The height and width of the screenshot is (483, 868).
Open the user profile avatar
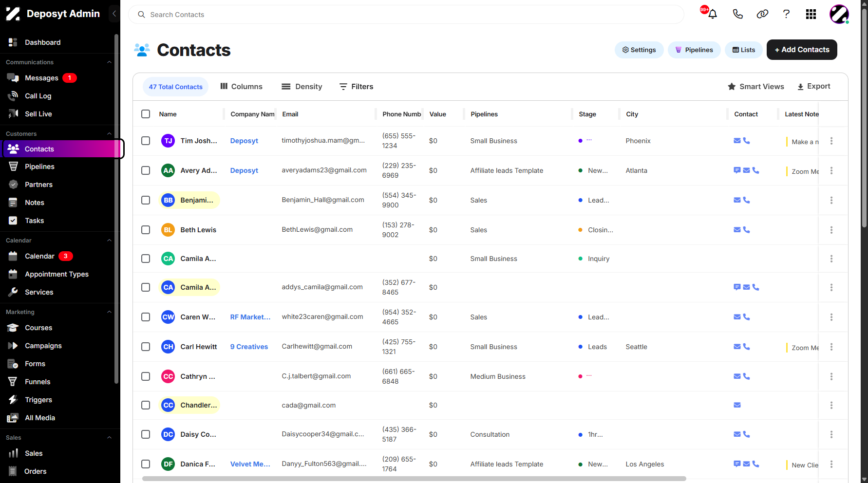[x=839, y=14]
